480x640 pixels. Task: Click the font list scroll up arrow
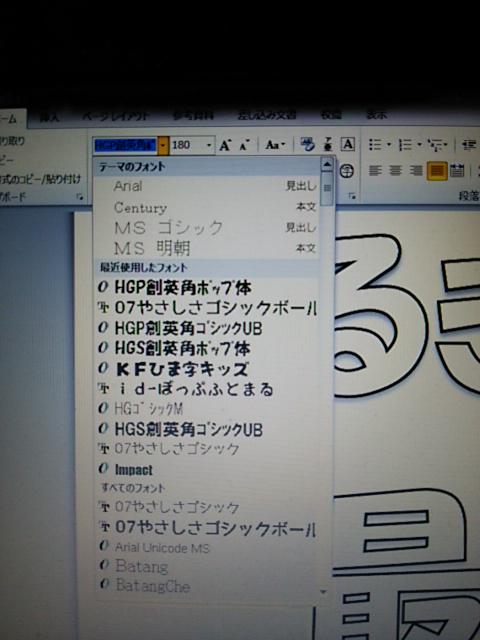pyautogui.click(x=327, y=165)
